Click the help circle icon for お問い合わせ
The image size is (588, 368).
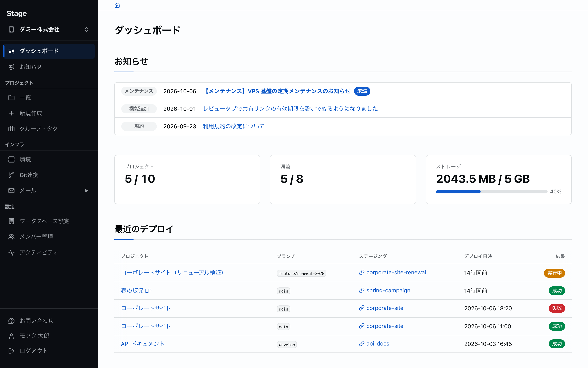tap(11, 321)
